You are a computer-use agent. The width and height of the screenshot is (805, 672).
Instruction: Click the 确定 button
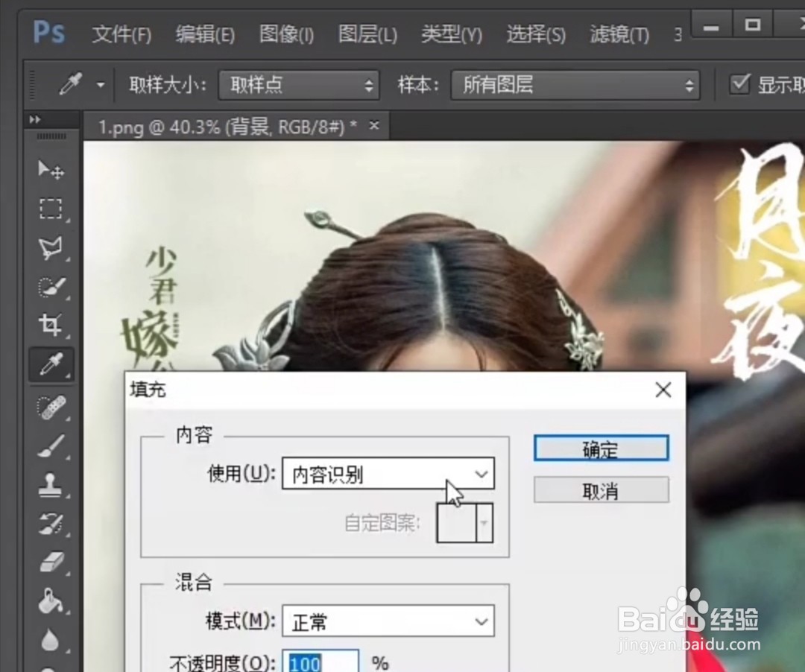point(602,448)
